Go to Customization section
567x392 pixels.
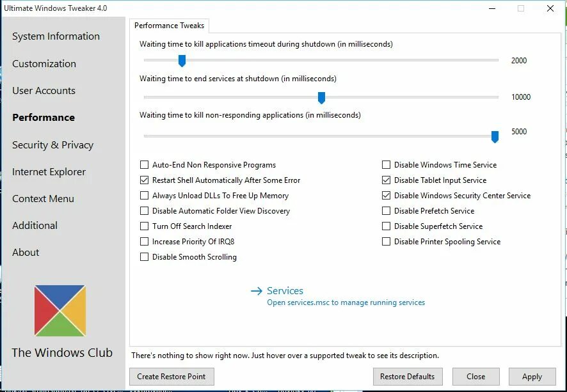pyautogui.click(x=44, y=63)
